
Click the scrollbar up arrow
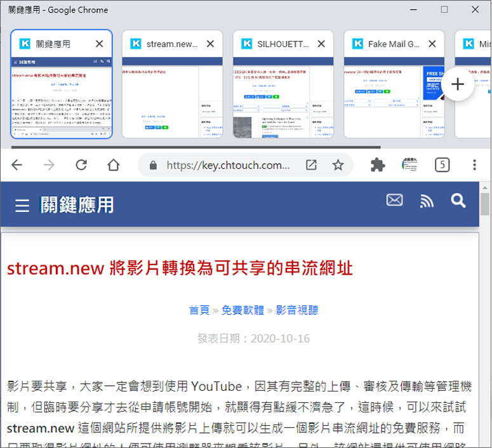[x=485, y=188]
